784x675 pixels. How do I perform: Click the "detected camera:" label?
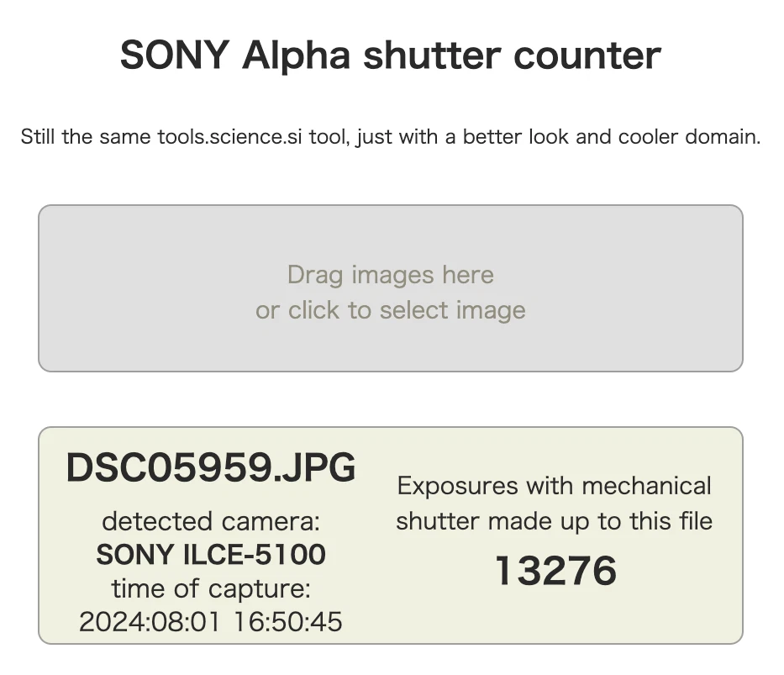pyautogui.click(x=210, y=521)
